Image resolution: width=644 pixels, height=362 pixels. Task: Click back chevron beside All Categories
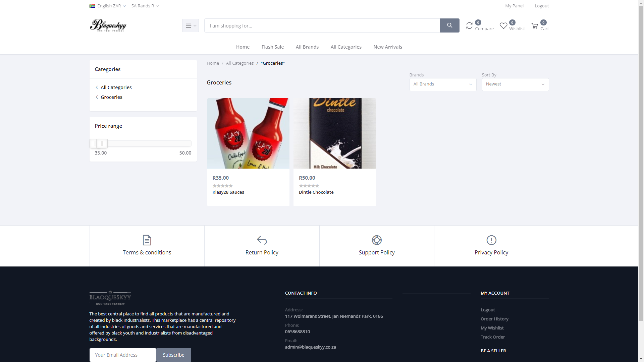coord(97,87)
